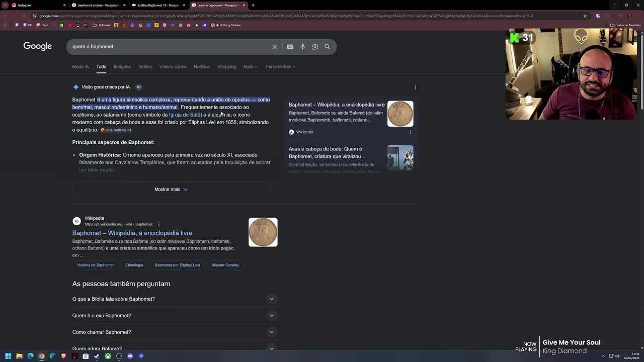Select the Vídeos curtos tab
Screen dimensions: 644x362
(173, 67)
